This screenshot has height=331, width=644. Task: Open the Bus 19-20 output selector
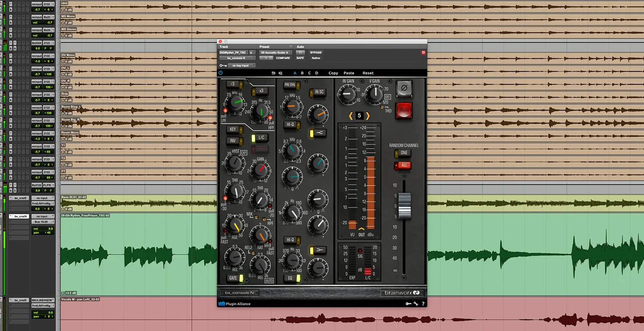click(43, 222)
